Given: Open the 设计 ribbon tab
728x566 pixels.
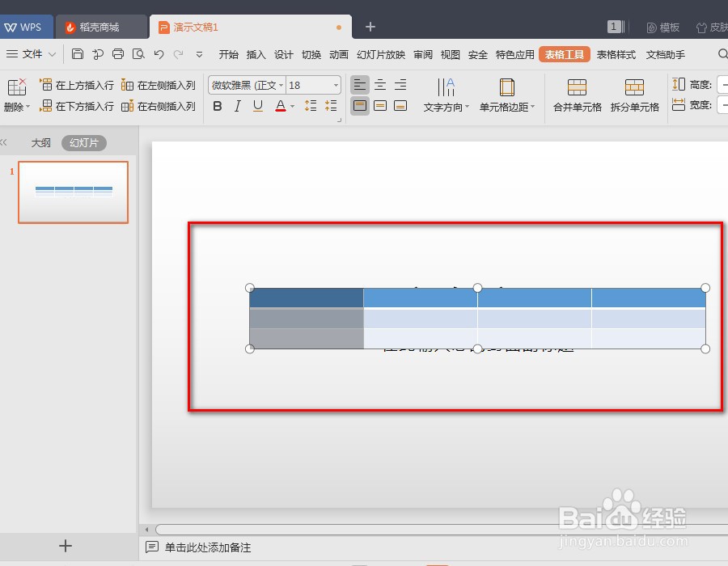Looking at the screenshot, I should click(284, 55).
